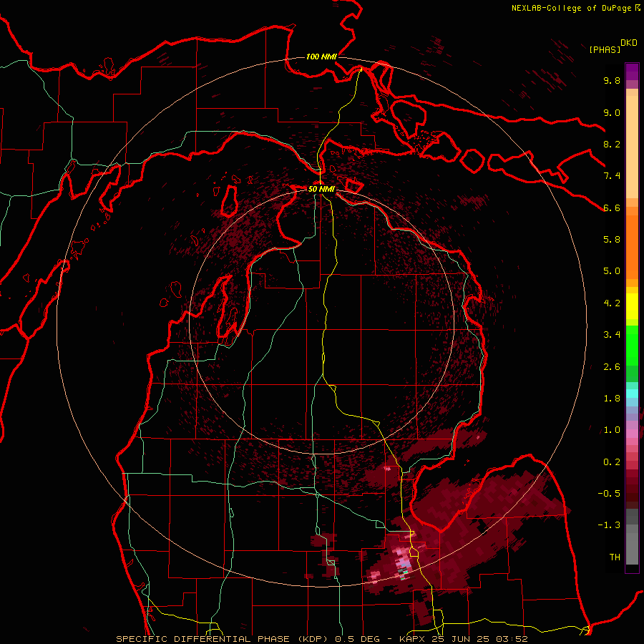The width and height of the screenshot is (644, 644).
Task: Click the 50 NMI range ring label
Action: pyautogui.click(x=321, y=189)
